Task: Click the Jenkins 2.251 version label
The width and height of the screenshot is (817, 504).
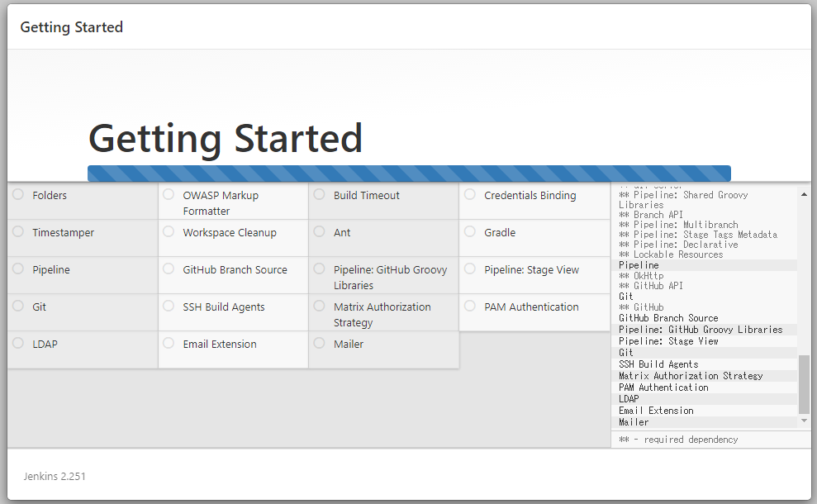Action: 55,477
